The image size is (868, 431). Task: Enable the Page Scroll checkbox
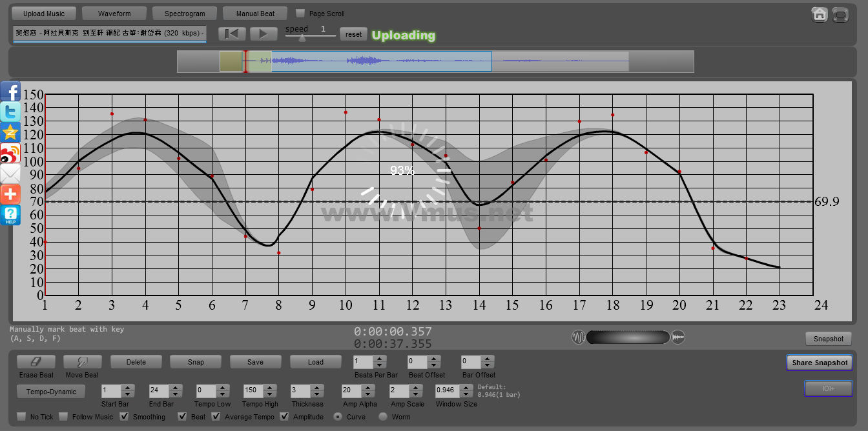(300, 14)
